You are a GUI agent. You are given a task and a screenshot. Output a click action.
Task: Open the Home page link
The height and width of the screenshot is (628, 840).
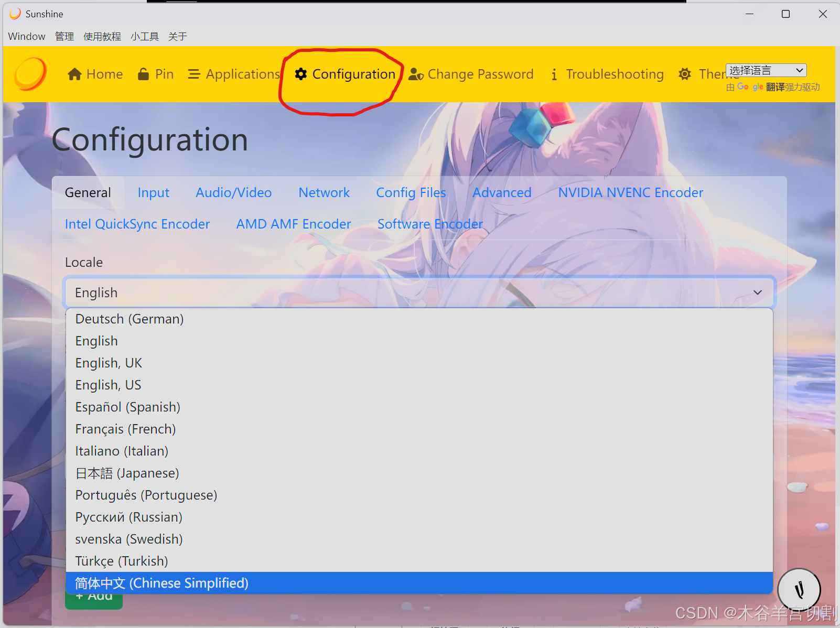point(95,74)
